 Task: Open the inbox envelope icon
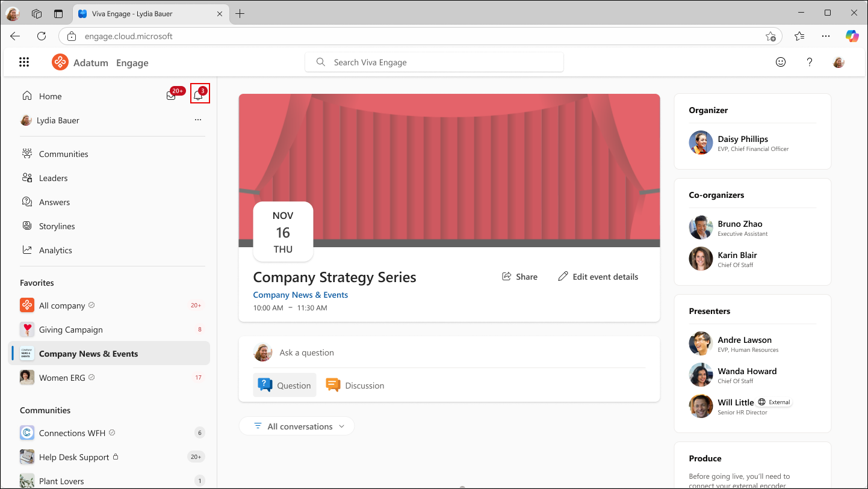pyautogui.click(x=172, y=96)
